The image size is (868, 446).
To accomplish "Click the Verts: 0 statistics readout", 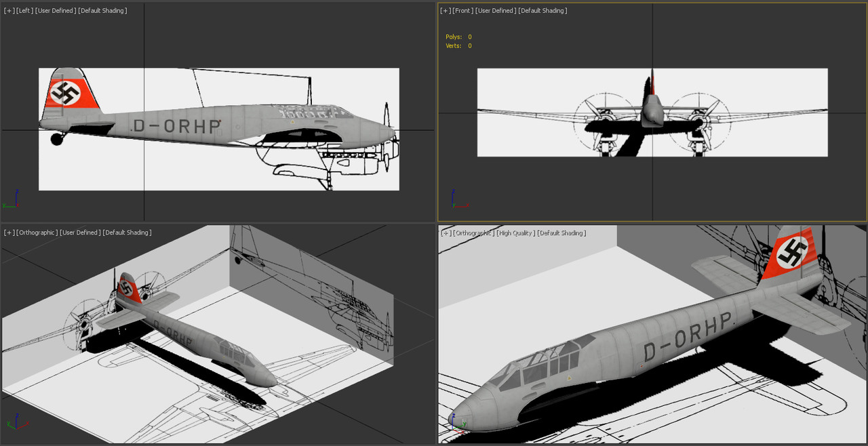I will click(458, 46).
